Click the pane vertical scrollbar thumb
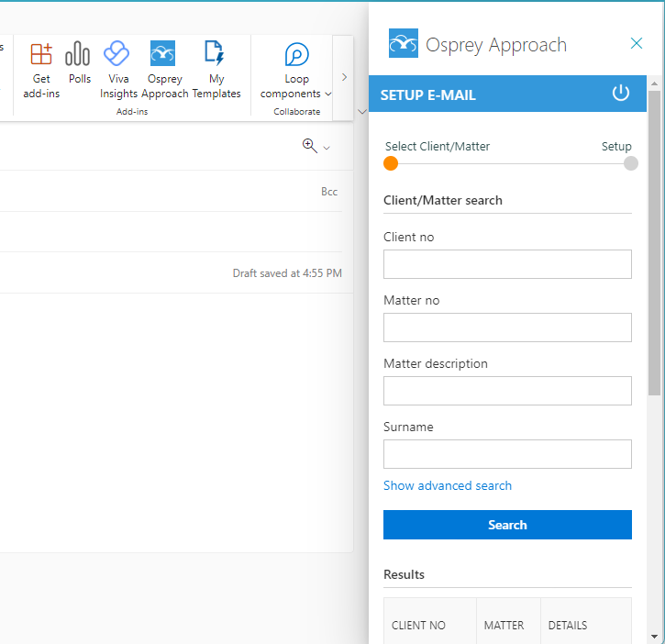This screenshot has height=644, width=665. pos(654,243)
